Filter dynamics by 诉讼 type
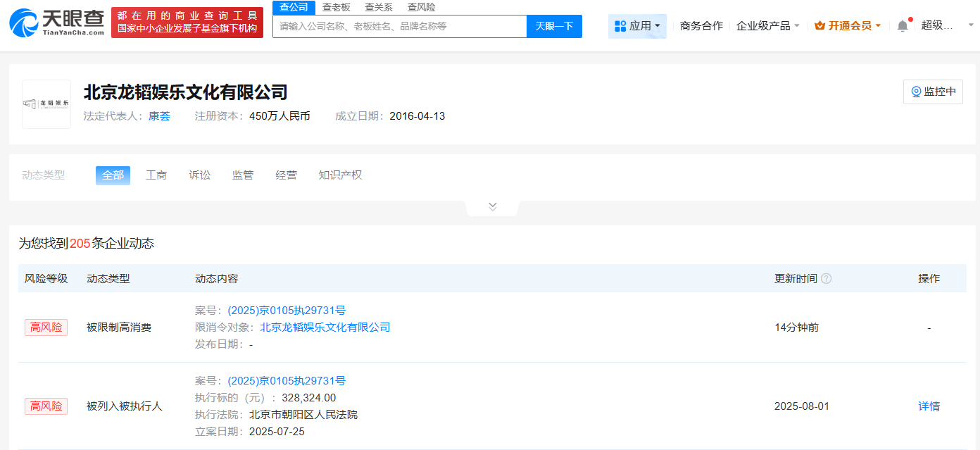980x450 pixels. pos(199,175)
